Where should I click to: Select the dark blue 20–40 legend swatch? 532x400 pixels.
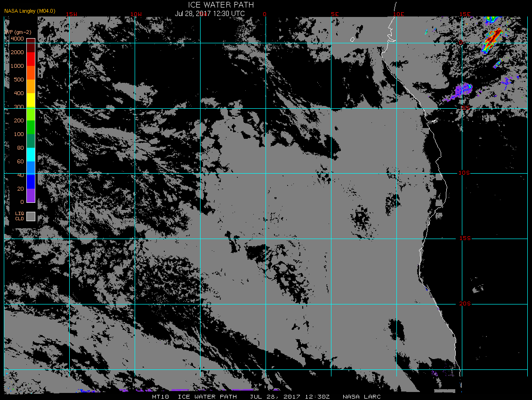point(31,182)
